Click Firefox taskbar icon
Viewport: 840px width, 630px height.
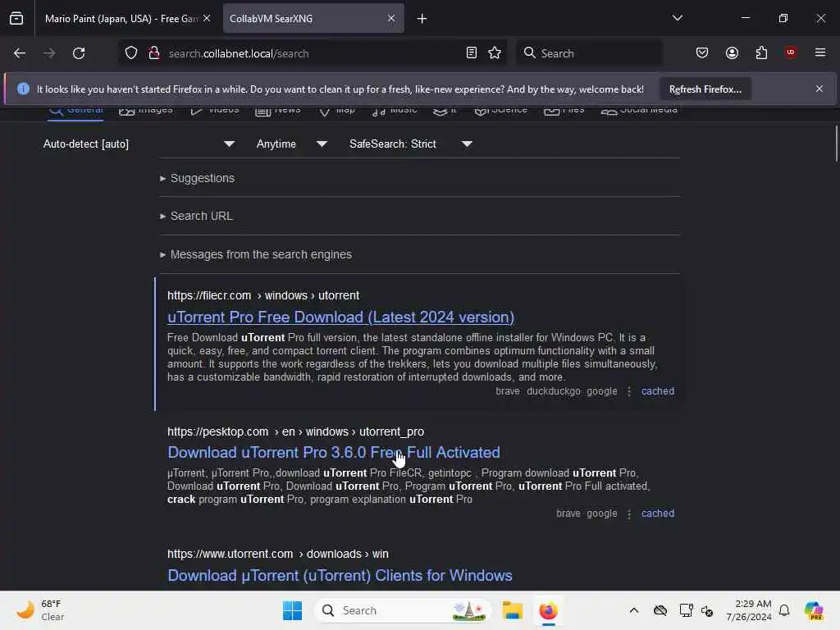(548, 610)
